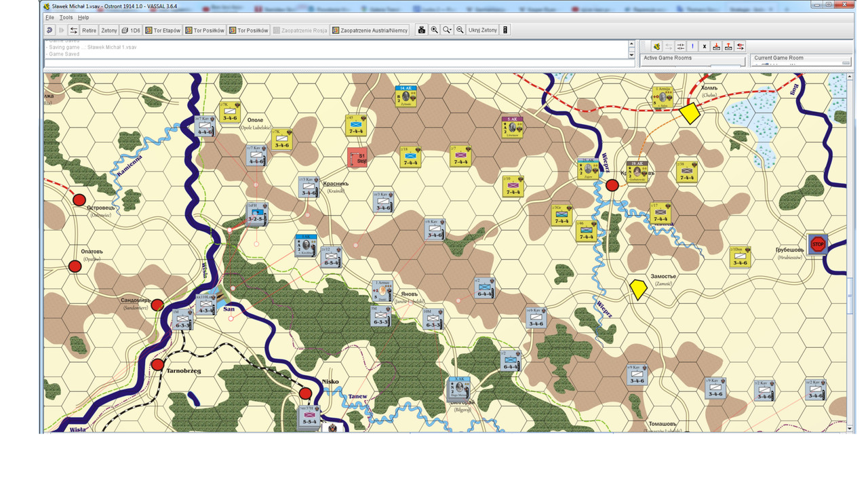This screenshot has height=487, width=868.
Task: Click the camera snapshot icon
Action: [422, 30]
